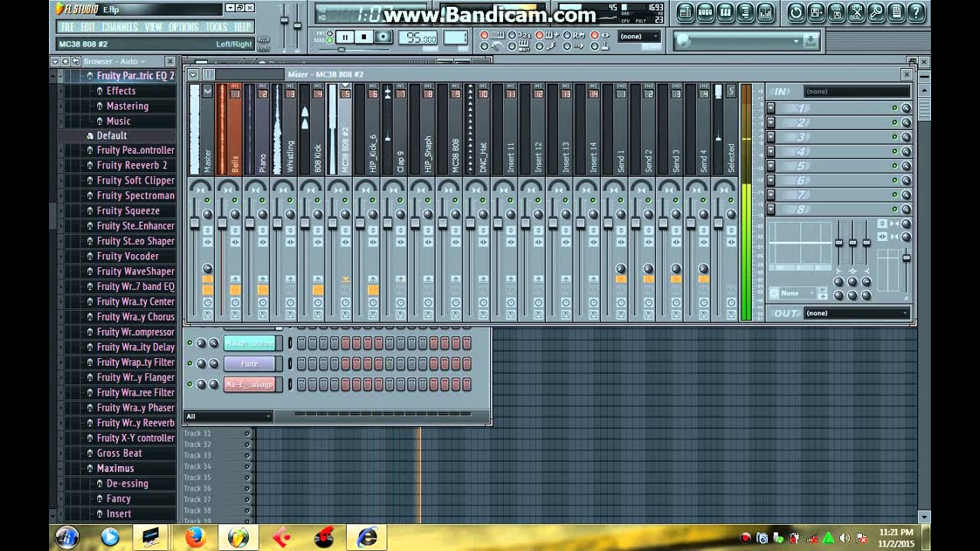
Task: Click the download icon beside the hint bar
Action: pyautogui.click(x=811, y=41)
